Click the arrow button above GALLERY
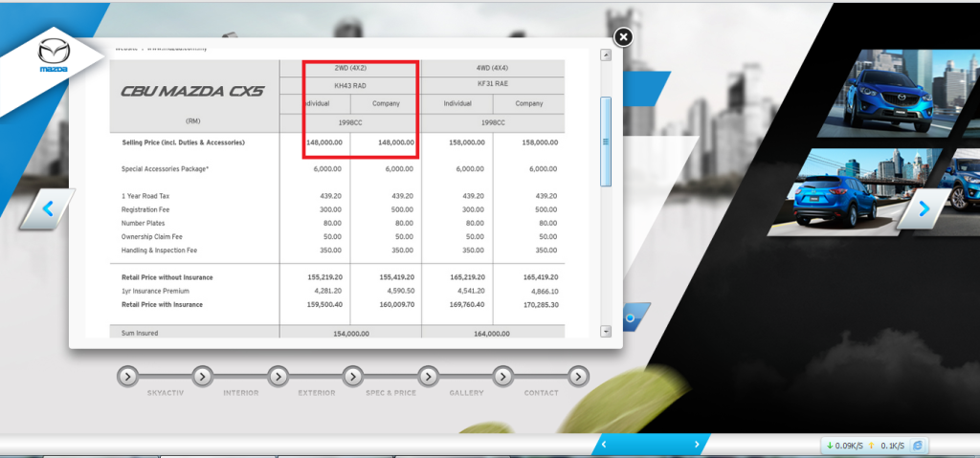This screenshot has height=458, width=980. point(428,376)
